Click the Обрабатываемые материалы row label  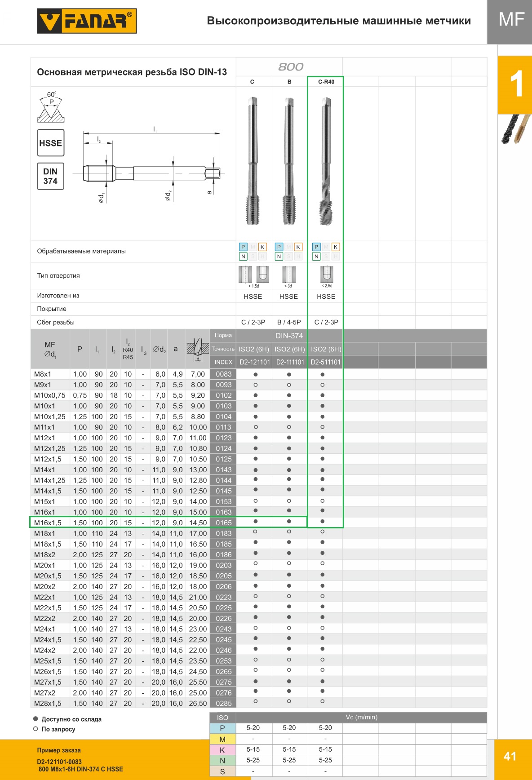point(81,251)
